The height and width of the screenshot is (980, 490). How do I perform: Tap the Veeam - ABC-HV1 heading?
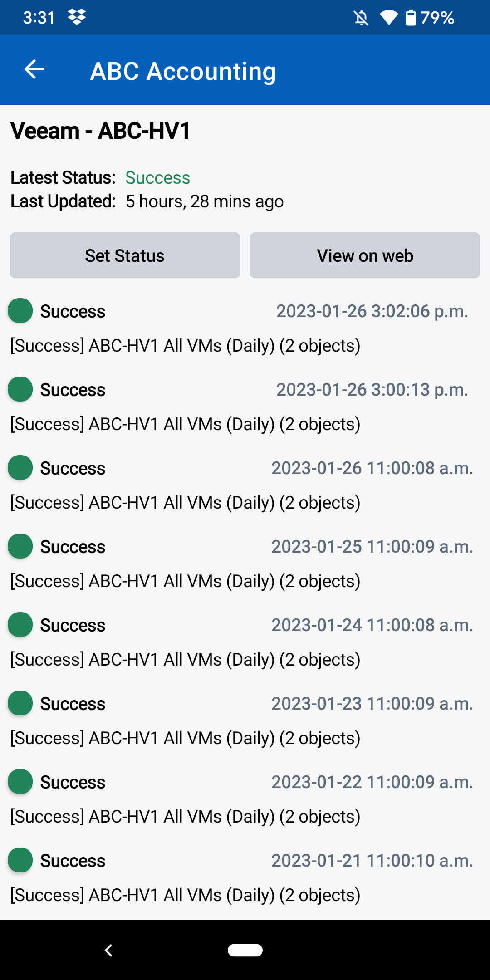[x=100, y=131]
